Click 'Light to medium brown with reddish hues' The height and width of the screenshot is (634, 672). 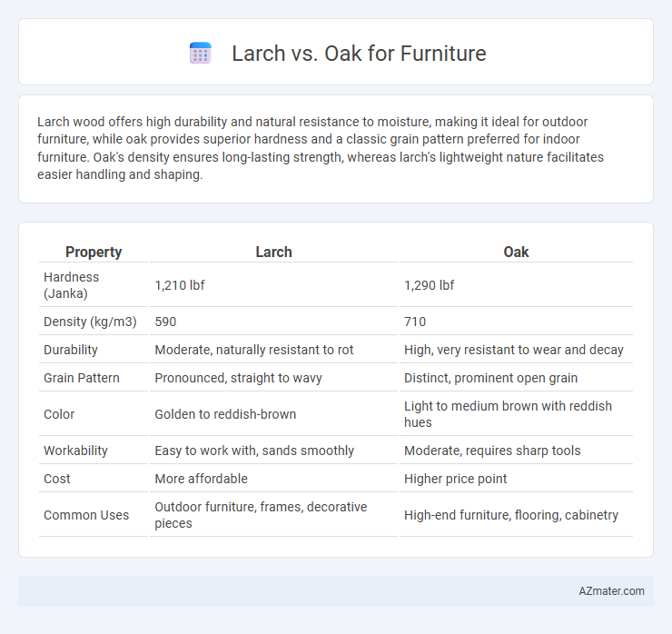pos(508,414)
